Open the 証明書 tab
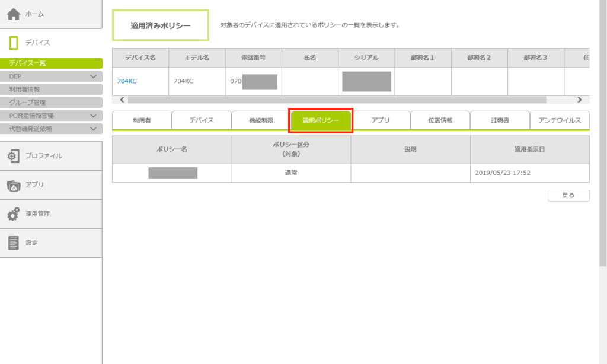Image resolution: width=607 pixels, height=364 pixels. (500, 120)
